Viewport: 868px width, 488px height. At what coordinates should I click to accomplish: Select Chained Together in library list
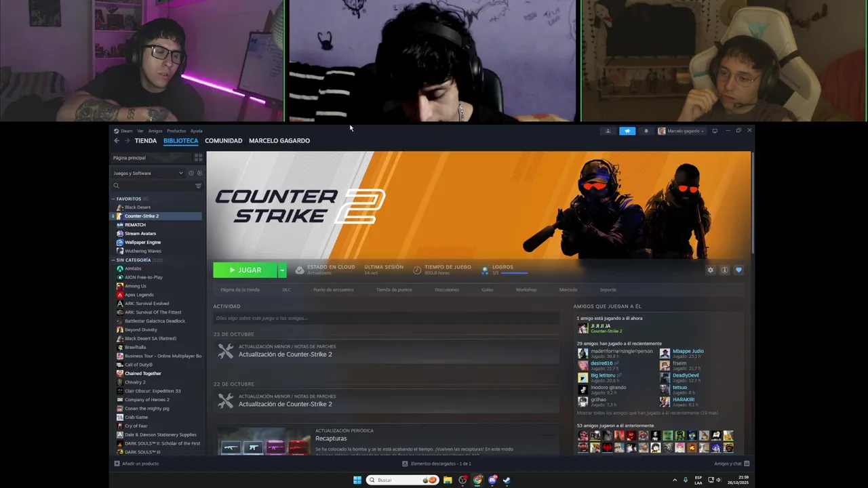pos(143,373)
